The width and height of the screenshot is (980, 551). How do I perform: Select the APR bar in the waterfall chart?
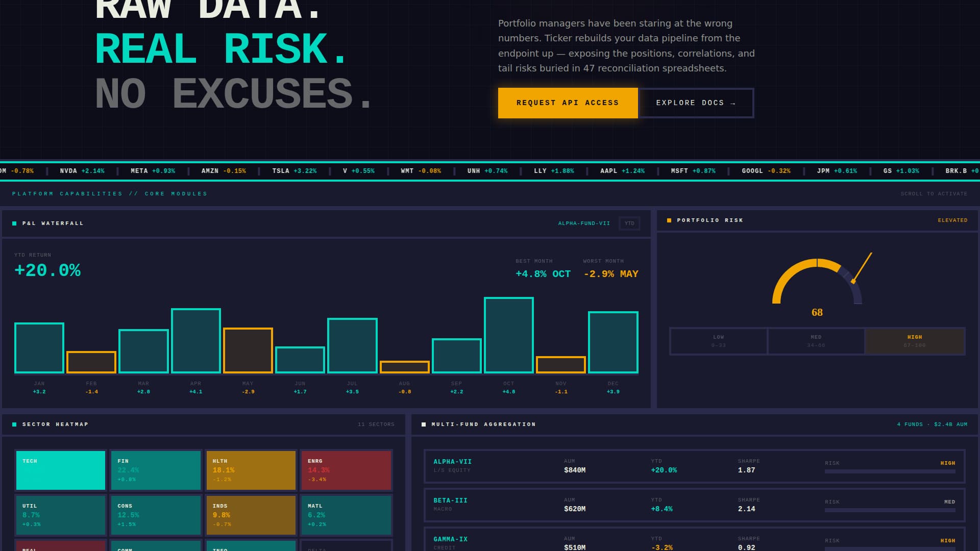[196, 341]
